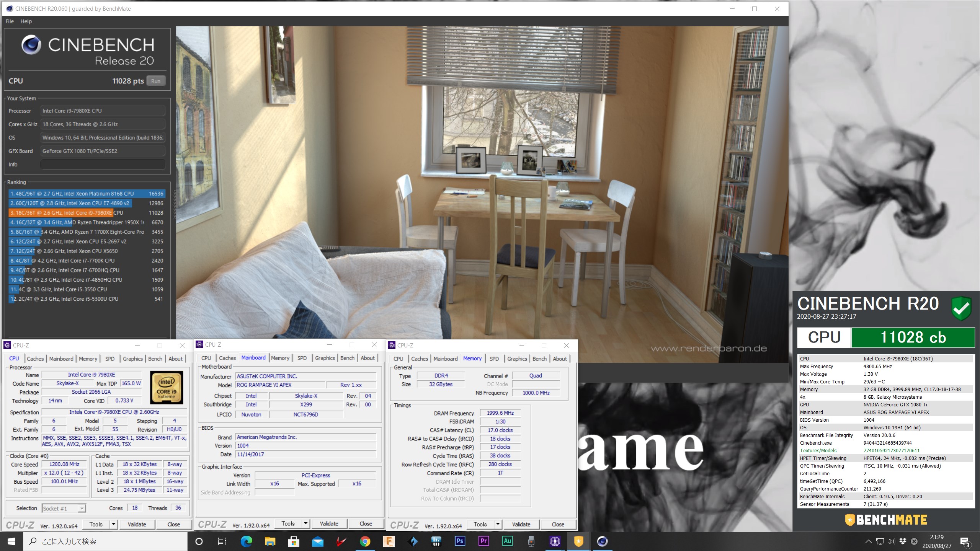Open Dropbox from the system tray
Screen dimensions: 980x551
903,541
